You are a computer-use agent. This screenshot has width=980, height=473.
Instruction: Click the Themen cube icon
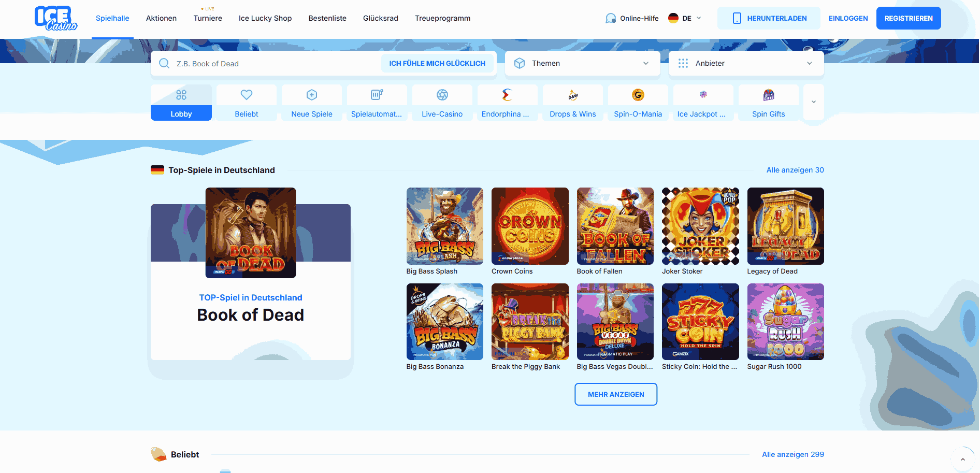[x=520, y=63]
